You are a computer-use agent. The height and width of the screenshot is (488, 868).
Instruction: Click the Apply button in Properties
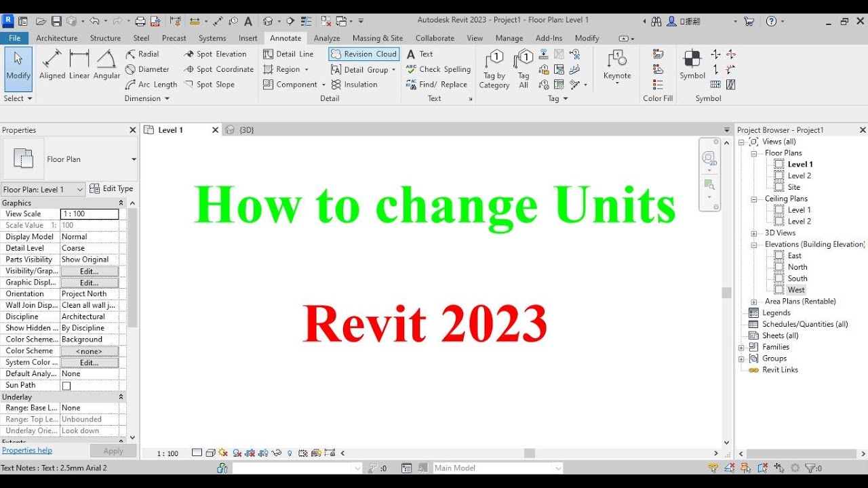113,451
